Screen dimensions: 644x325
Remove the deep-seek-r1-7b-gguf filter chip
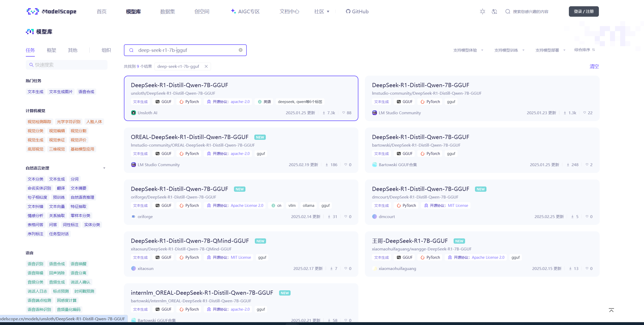tap(206, 67)
